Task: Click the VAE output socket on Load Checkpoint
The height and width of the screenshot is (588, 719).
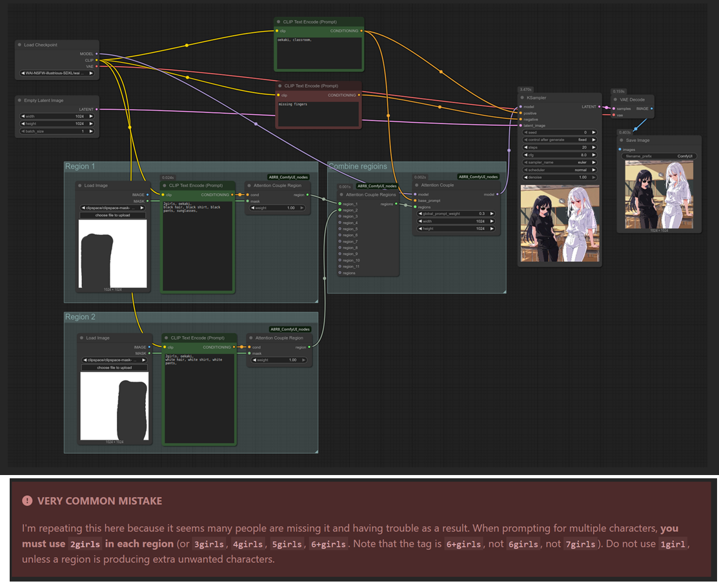Action: (x=97, y=66)
